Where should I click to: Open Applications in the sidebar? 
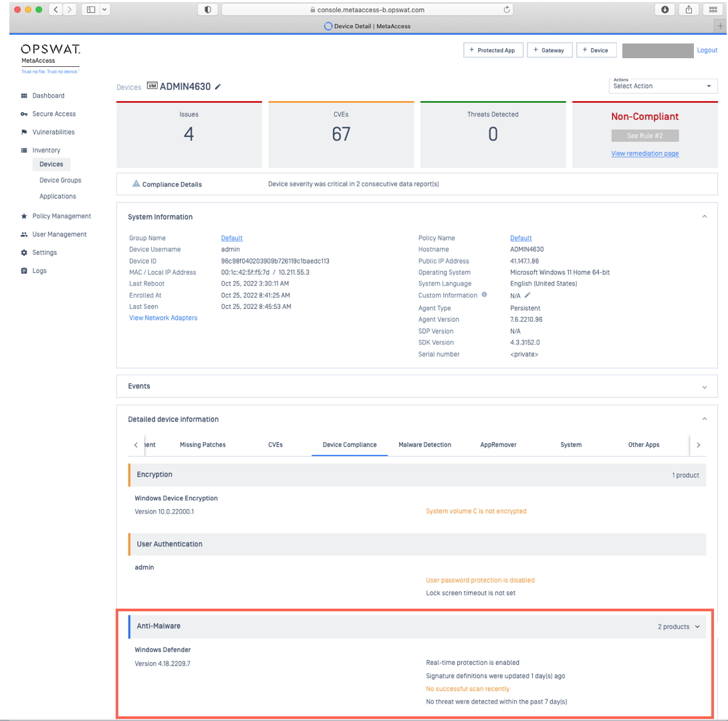[x=57, y=197]
